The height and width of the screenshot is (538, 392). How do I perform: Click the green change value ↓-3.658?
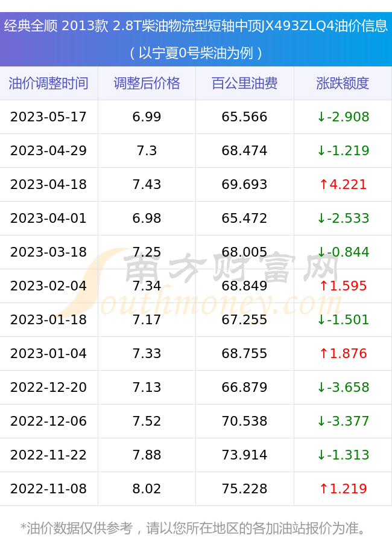343,387
